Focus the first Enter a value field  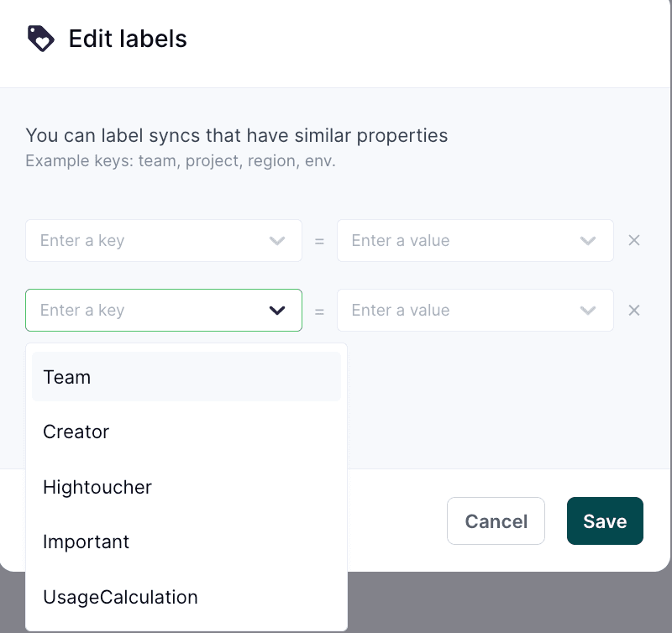[475, 241]
